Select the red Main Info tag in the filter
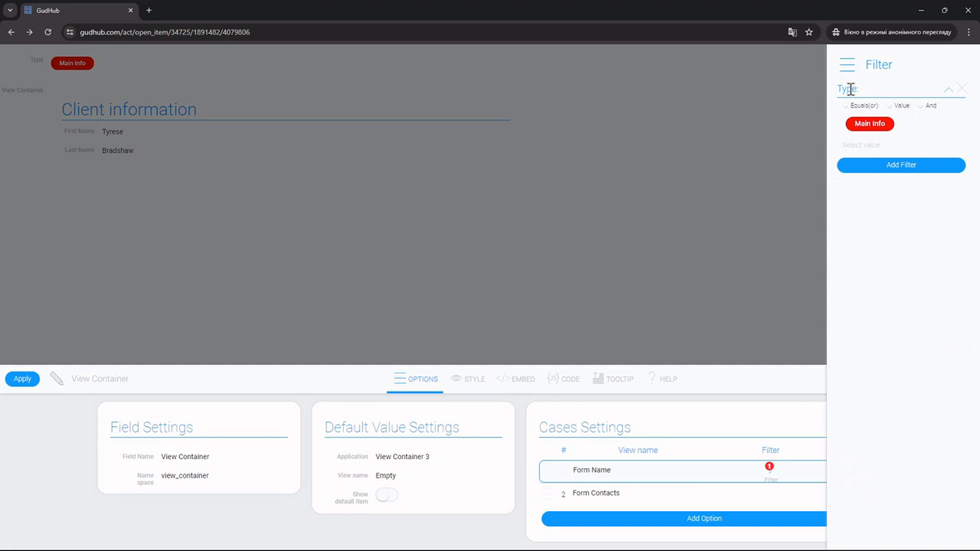The width and height of the screenshot is (980, 551). pyautogui.click(x=870, y=124)
